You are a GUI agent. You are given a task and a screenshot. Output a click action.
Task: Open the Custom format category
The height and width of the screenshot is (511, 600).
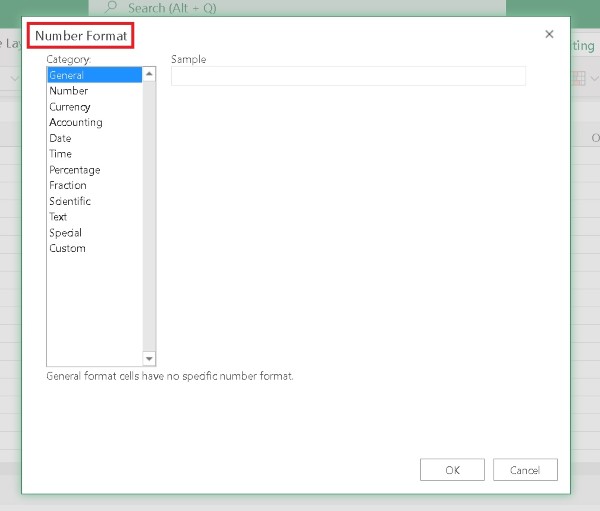pos(68,248)
